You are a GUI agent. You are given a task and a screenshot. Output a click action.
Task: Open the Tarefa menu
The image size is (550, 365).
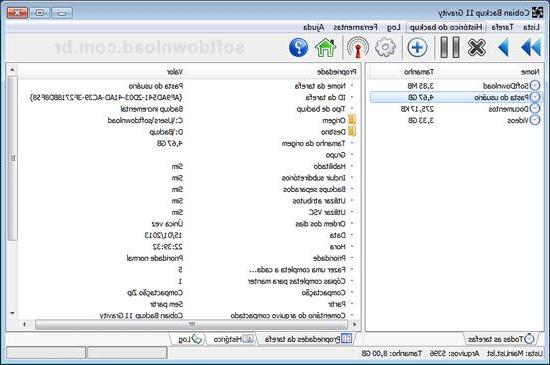(x=502, y=27)
